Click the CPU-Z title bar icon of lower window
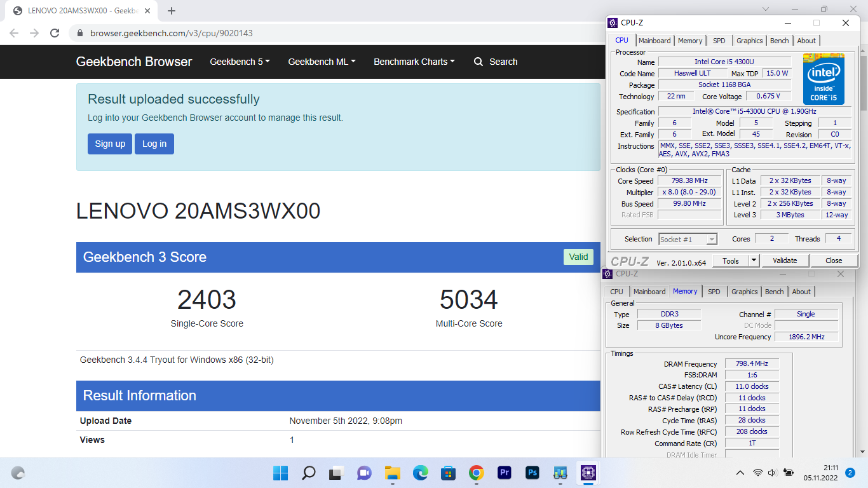 point(607,274)
